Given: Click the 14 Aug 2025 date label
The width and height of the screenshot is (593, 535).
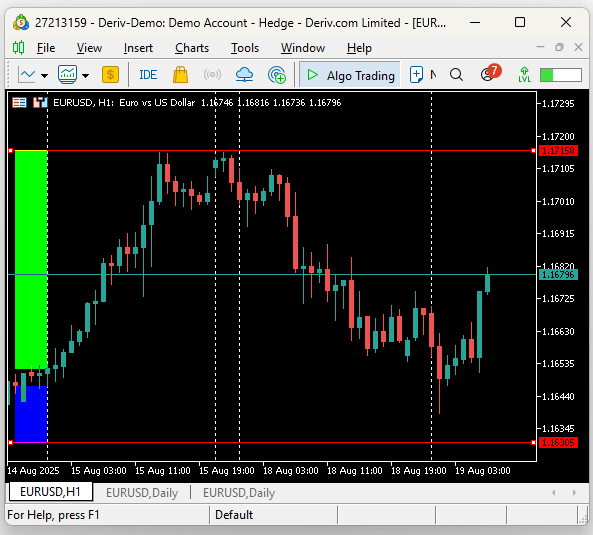Looking at the screenshot, I should 33,470.
